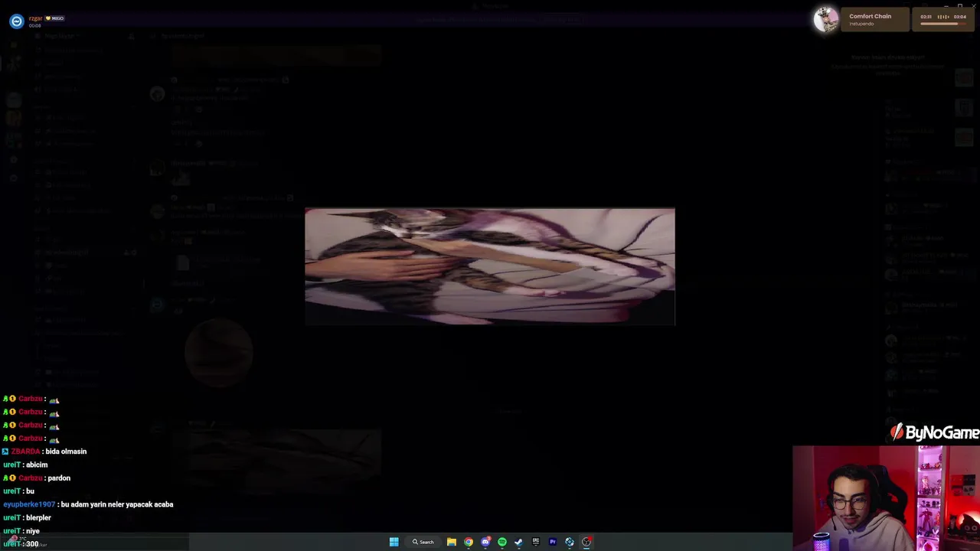Switch to OBS Studio in the taskbar
This screenshot has width=980, height=551.
tap(586, 542)
